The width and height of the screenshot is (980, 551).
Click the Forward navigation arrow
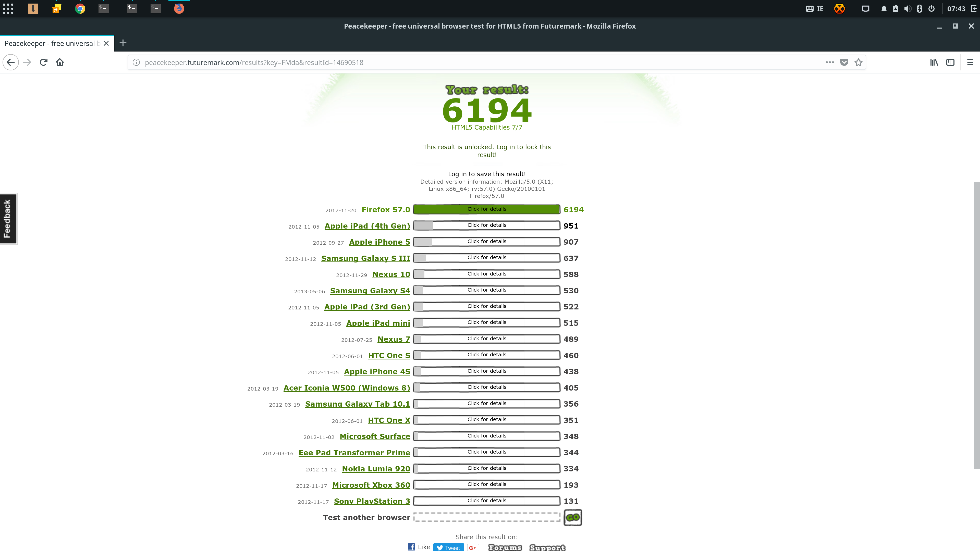pyautogui.click(x=27, y=62)
